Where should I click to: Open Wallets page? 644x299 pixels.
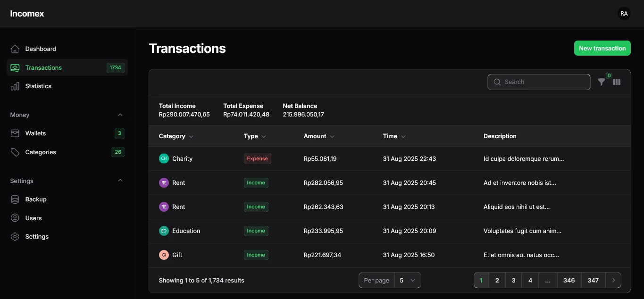tap(67, 133)
